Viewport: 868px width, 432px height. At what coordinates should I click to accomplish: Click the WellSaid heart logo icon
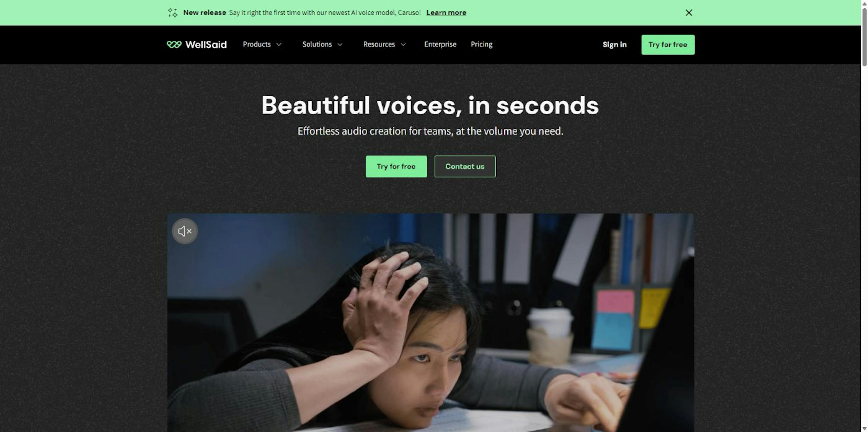[174, 45]
